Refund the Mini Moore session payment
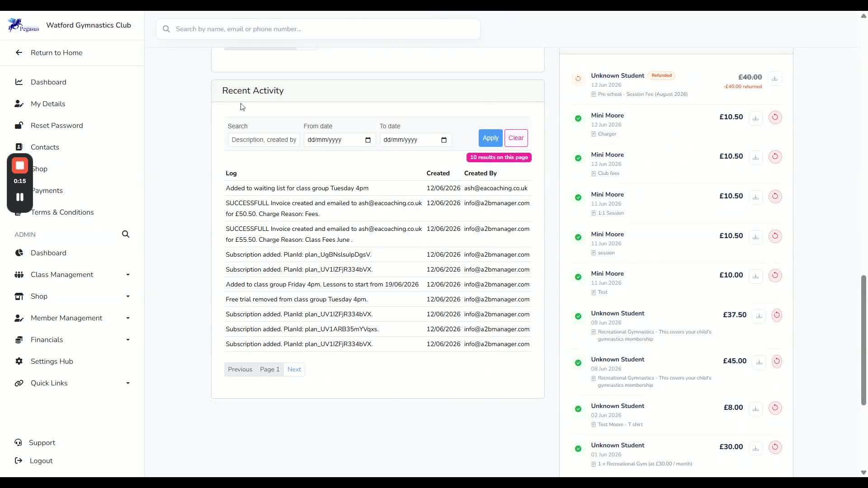Viewport: 868px width, 488px height. [x=775, y=236]
